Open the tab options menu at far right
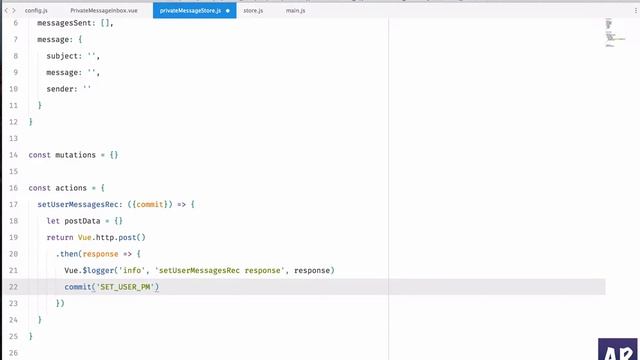This screenshot has width=640, height=360. [x=636, y=11]
